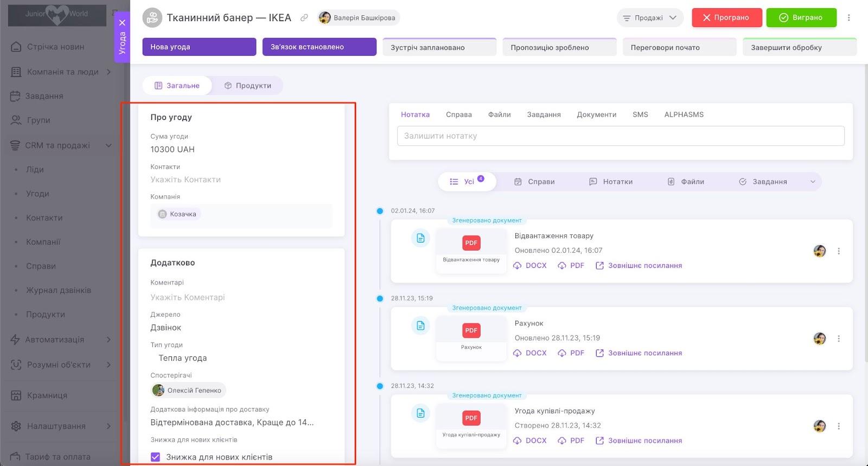Screen dimensions: 868x466
Task: Download DOCX of Угода купівлі-продажу
Action: pyautogui.click(x=530, y=441)
